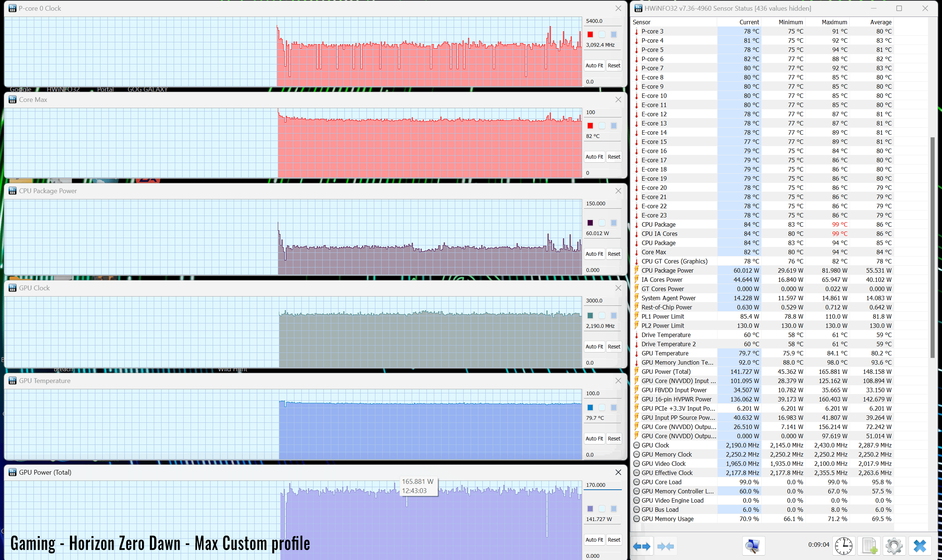This screenshot has height=560, width=942.
Task: Click the GPU Power (Total) window icon
Action: (13, 472)
